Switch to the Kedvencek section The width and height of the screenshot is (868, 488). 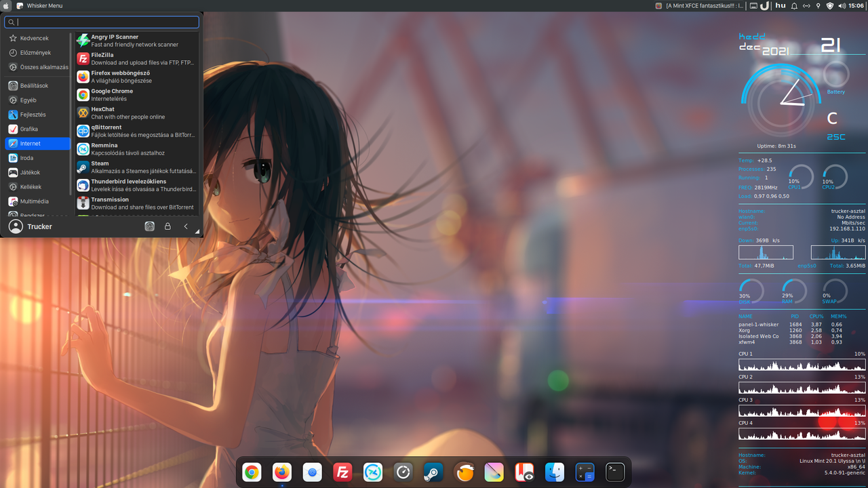pyautogui.click(x=36, y=38)
